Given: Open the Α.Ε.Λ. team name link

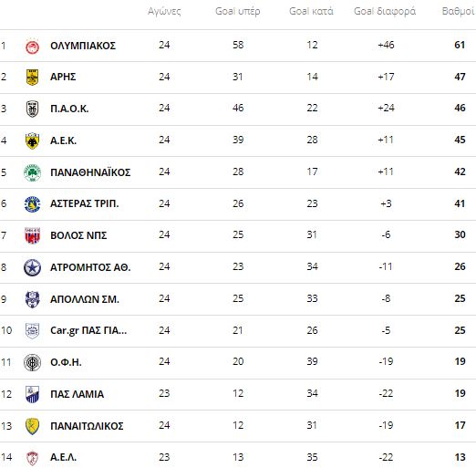Looking at the screenshot, I should click(63, 457).
